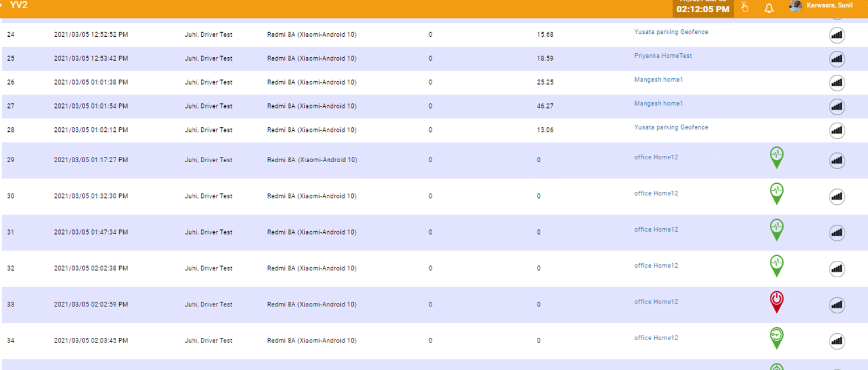This screenshot has width=868, height=370.
Task: Click signal strength icon in row 30
Action: [x=837, y=197]
